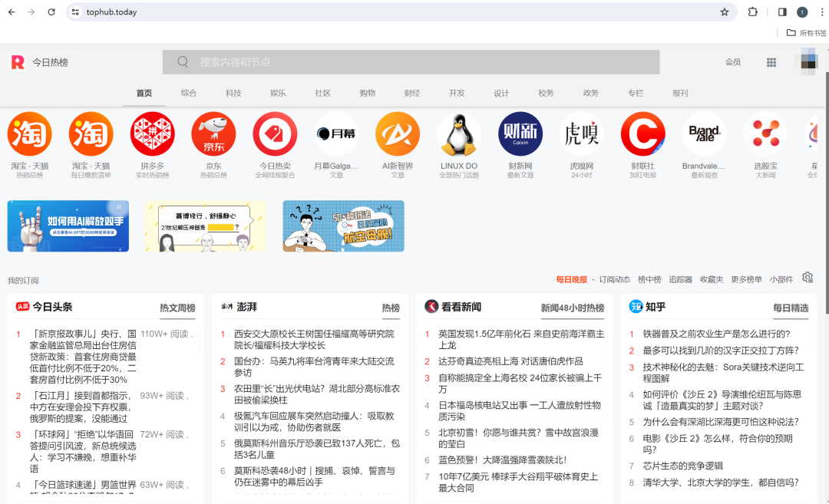
Task: Open headline 达芬奇真迹亮相上海 对话唐伯虎作品
Action: click(510, 361)
